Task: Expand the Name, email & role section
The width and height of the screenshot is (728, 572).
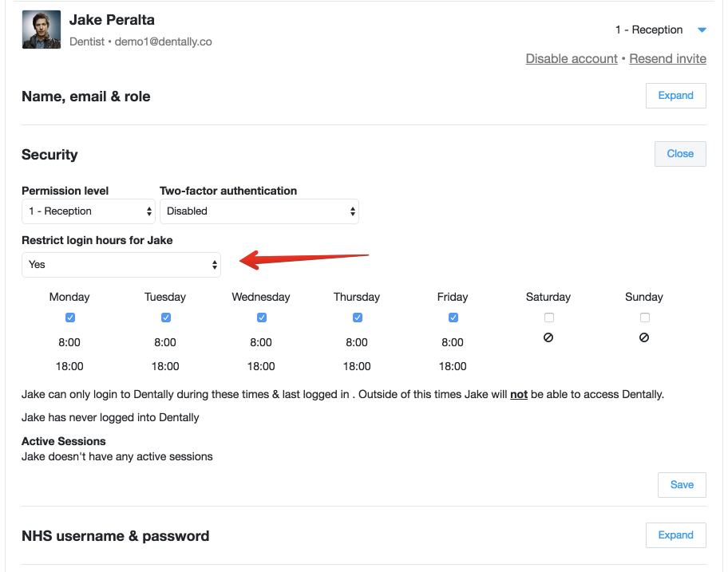Action: pyautogui.click(x=675, y=96)
